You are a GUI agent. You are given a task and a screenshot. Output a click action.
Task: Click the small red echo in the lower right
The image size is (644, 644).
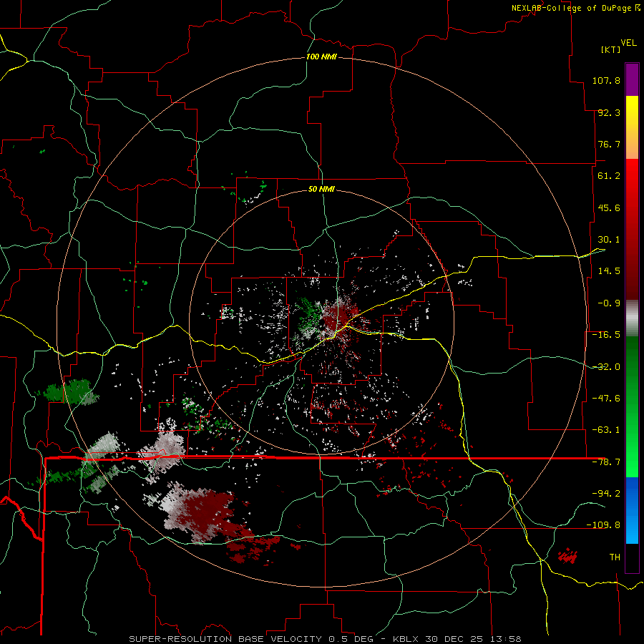pyautogui.click(x=567, y=556)
